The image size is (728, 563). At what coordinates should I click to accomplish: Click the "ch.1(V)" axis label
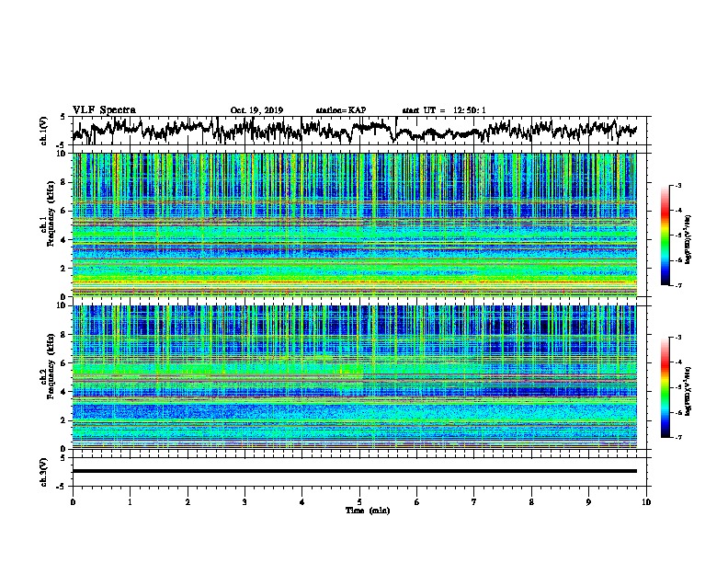(43, 131)
